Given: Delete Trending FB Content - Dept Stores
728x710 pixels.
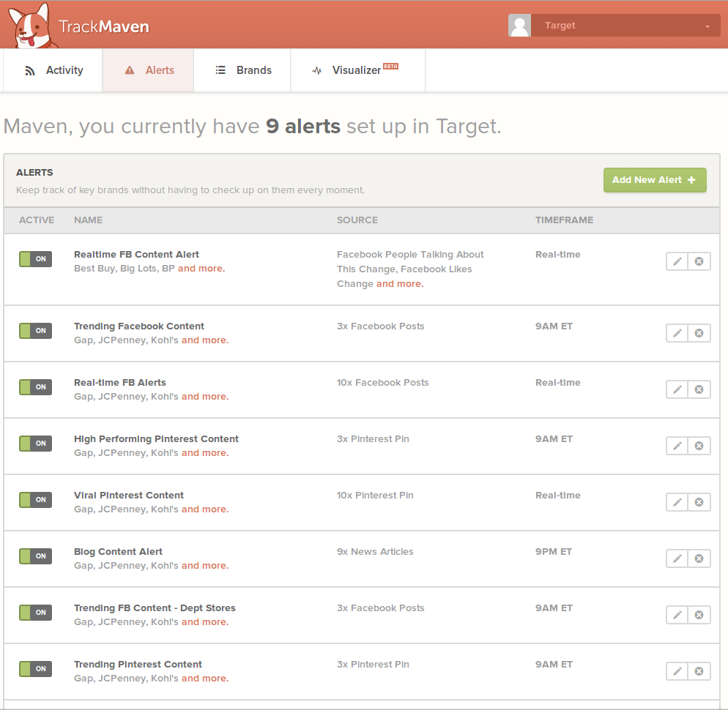Looking at the screenshot, I should 699,615.
